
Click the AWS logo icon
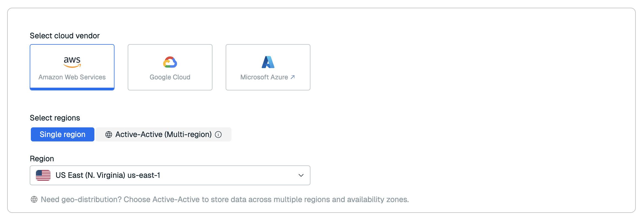(x=72, y=62)
